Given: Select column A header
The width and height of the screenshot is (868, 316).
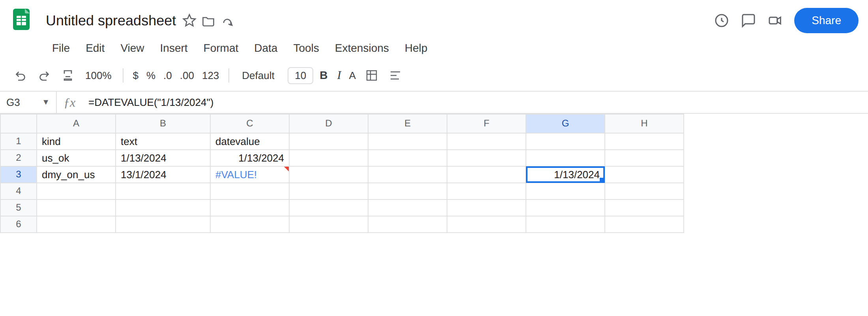Looking at the screenshot, I should [x=76, y=124].
